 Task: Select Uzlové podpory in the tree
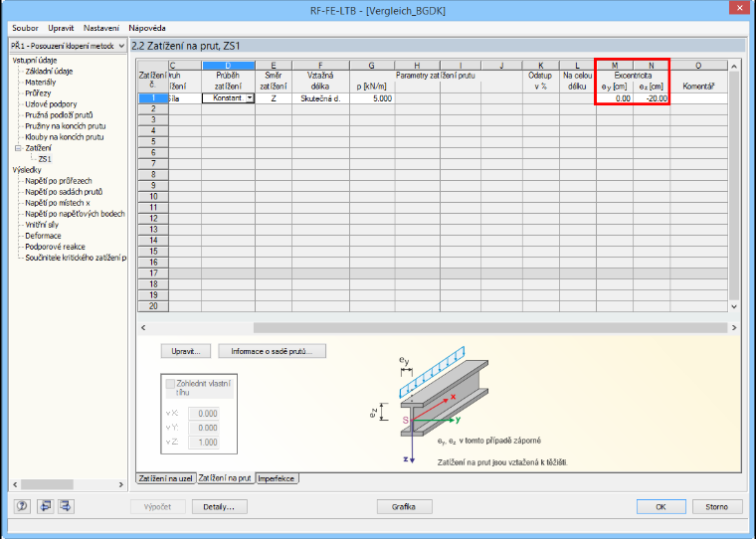(x=51, y=104)
